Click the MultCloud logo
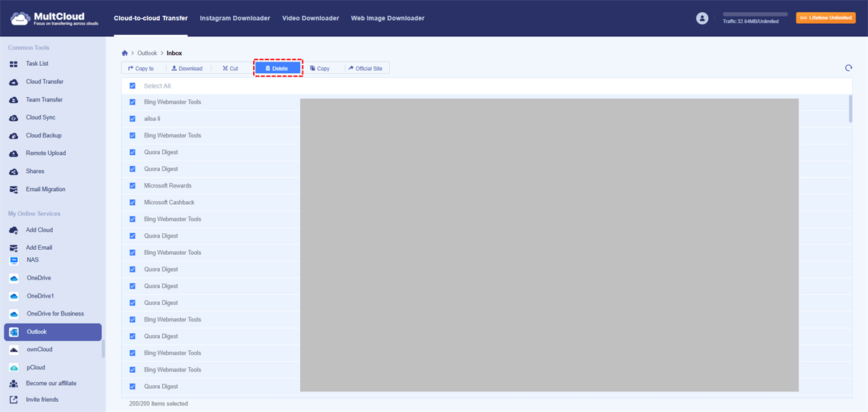868x412 pixels. tap(54, 18)
